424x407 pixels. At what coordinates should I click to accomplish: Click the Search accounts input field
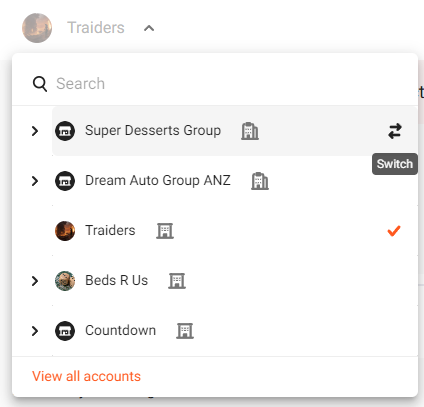[x=230, y=84]
